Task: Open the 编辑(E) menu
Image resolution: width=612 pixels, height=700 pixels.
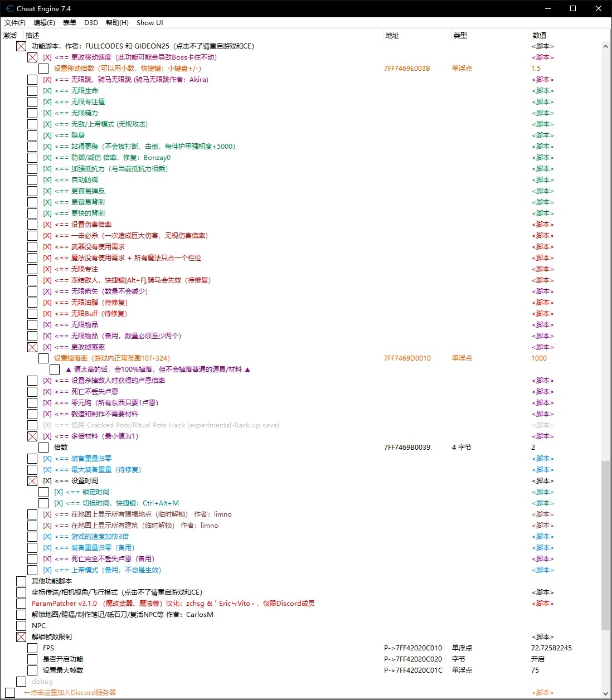Action: pos(44,23)
